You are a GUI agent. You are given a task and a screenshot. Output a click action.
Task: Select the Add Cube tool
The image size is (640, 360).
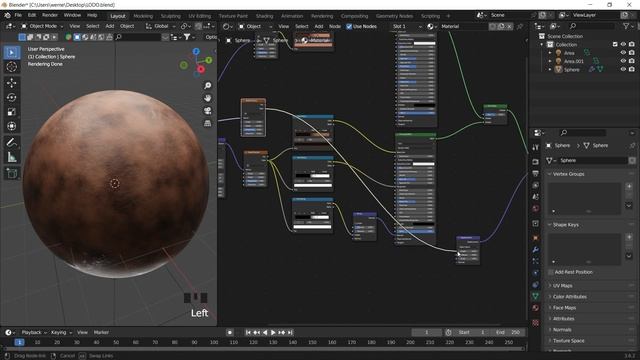point(12,173)
